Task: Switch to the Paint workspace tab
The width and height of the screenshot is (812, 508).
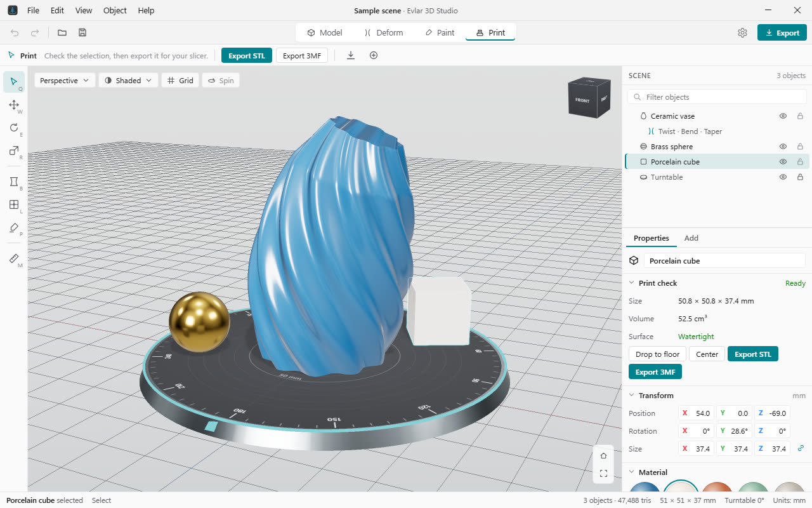Action: click(440, 32)
